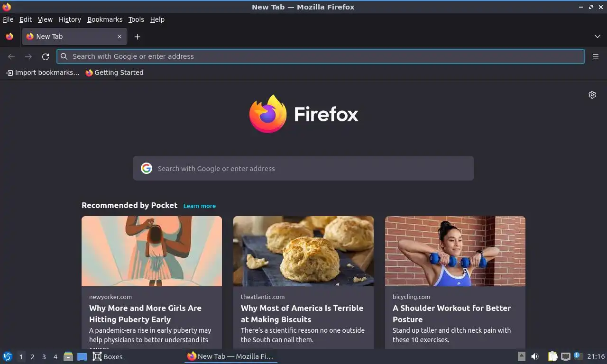Open the biscuits article image
The width and height of the screenshot is (607, 364).
pyautogui.click(x=303, y=251)
